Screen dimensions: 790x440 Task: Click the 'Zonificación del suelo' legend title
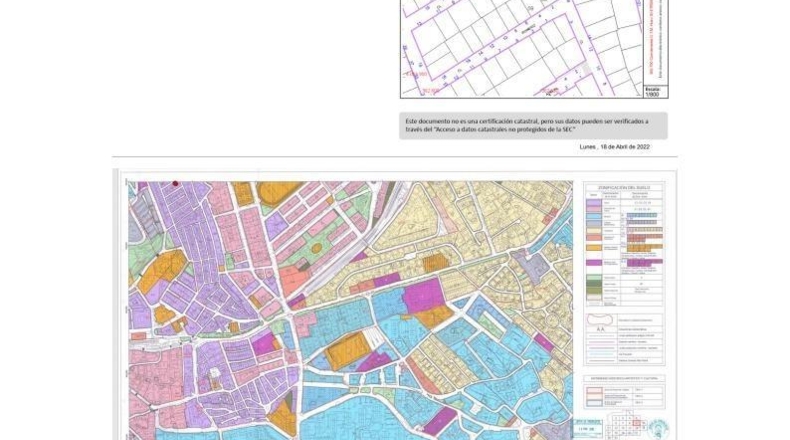click(x=624, y=187)
